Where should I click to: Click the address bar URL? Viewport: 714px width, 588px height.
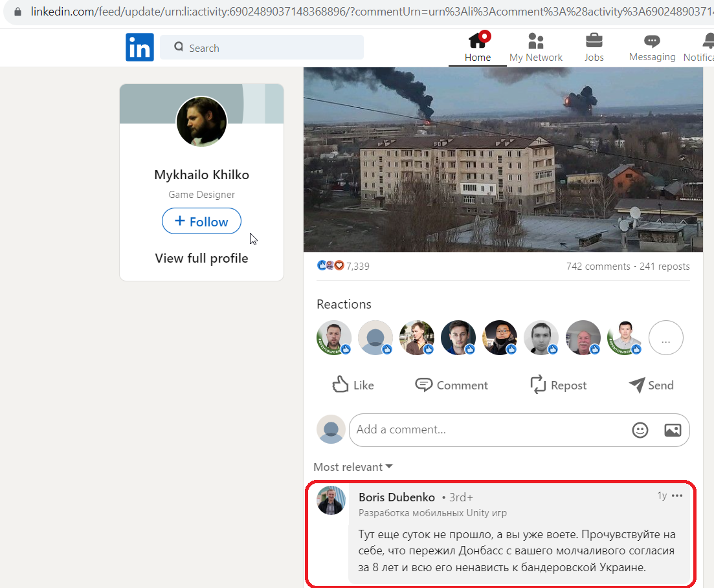(x=372, y=12)
